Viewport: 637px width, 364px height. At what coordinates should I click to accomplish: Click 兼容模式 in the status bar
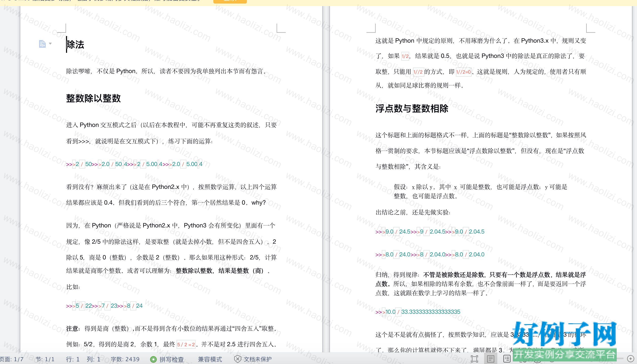[210, 359]
